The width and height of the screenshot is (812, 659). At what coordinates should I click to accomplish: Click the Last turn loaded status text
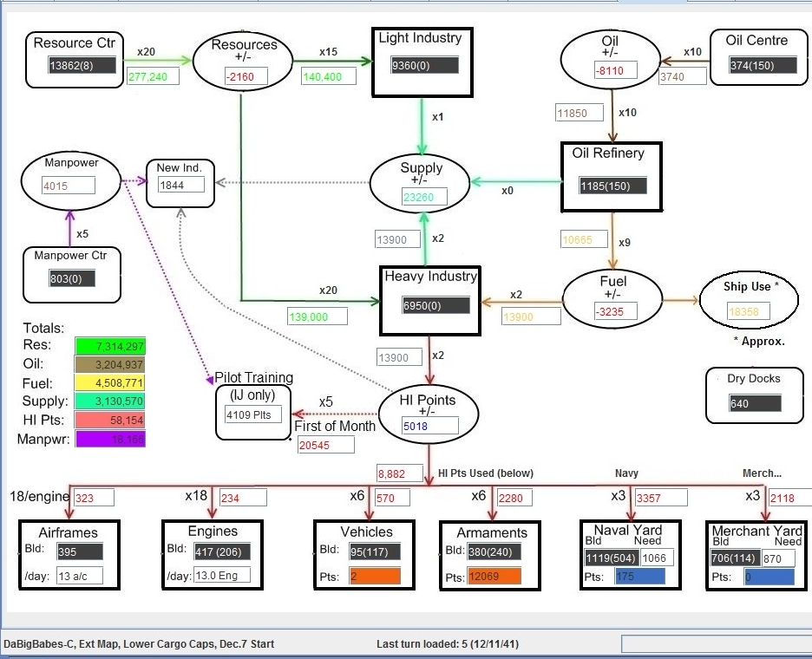point(448,644)
